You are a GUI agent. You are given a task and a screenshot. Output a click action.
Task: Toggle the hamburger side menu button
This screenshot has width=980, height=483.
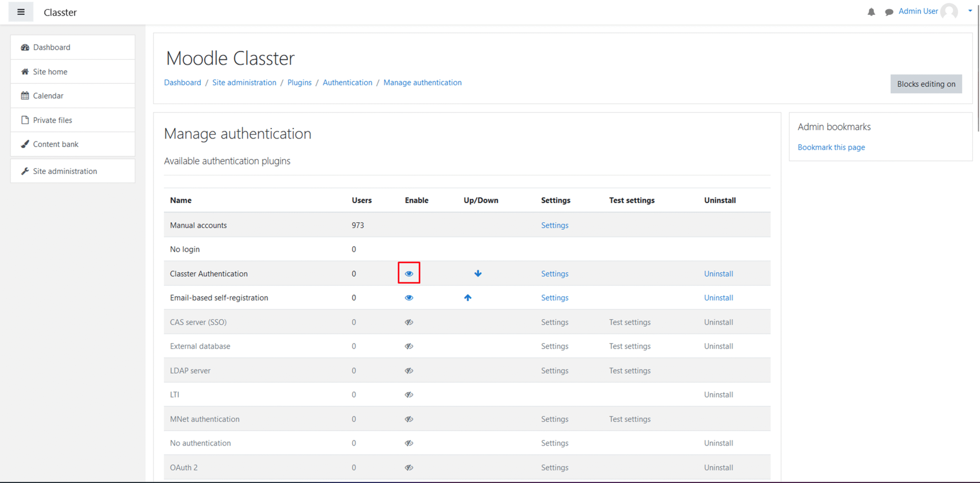[x=21, y=12]
